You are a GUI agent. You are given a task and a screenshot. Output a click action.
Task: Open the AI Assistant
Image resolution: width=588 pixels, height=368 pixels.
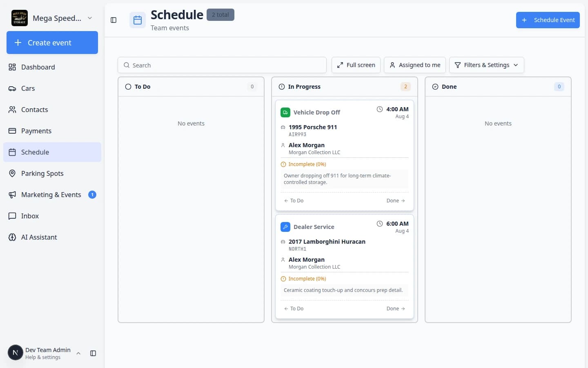(52, 237)
